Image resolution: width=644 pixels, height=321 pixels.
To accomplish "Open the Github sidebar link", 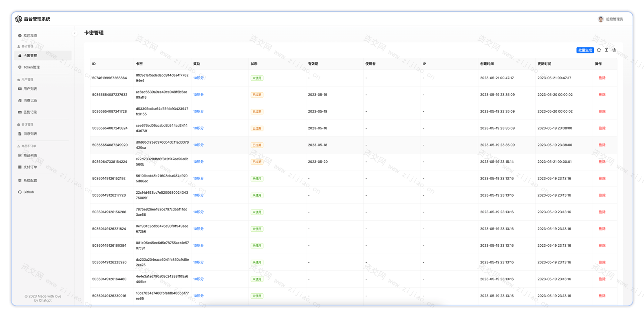I will pos(43,192).
